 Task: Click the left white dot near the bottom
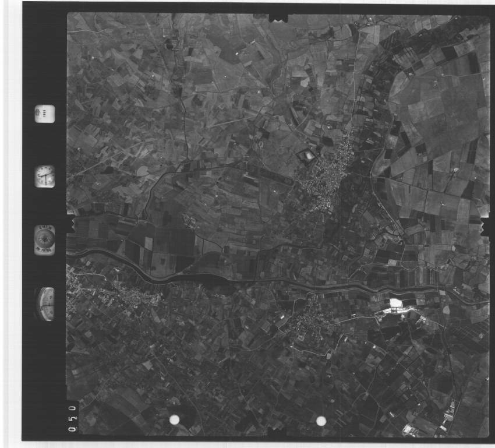click(x=174, y=419)
